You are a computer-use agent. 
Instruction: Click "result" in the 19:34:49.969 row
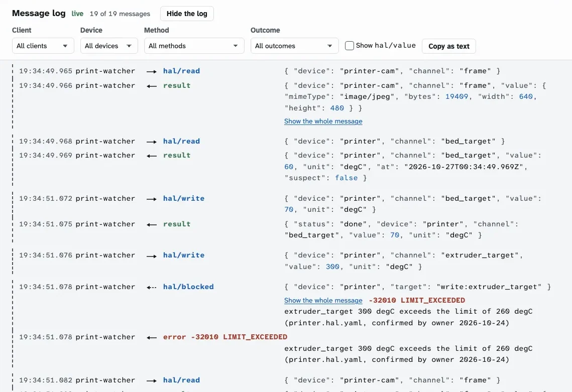[x=177, y=155]
